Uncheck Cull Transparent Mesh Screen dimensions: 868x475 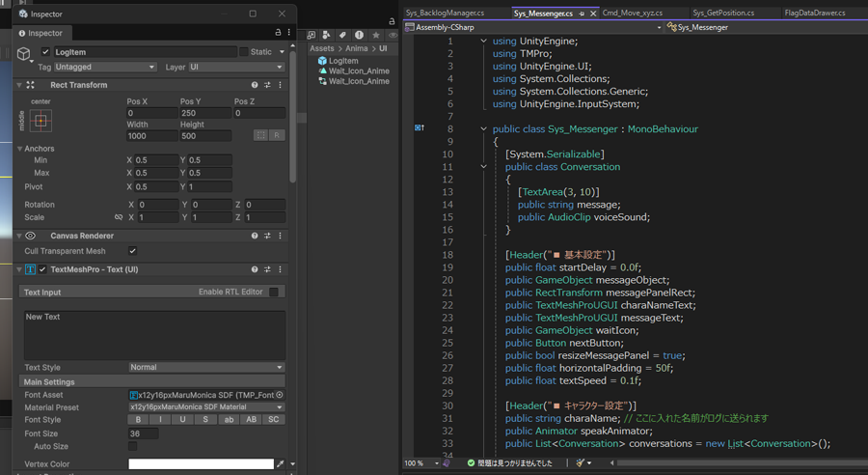(133, 251)
